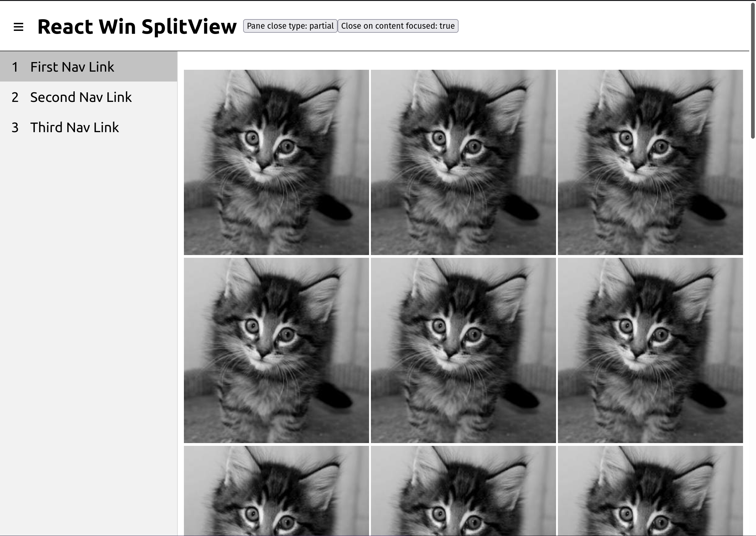Click first kitten image in top row
The height and width of the screenshot is (536, 756).
(276, 162)
